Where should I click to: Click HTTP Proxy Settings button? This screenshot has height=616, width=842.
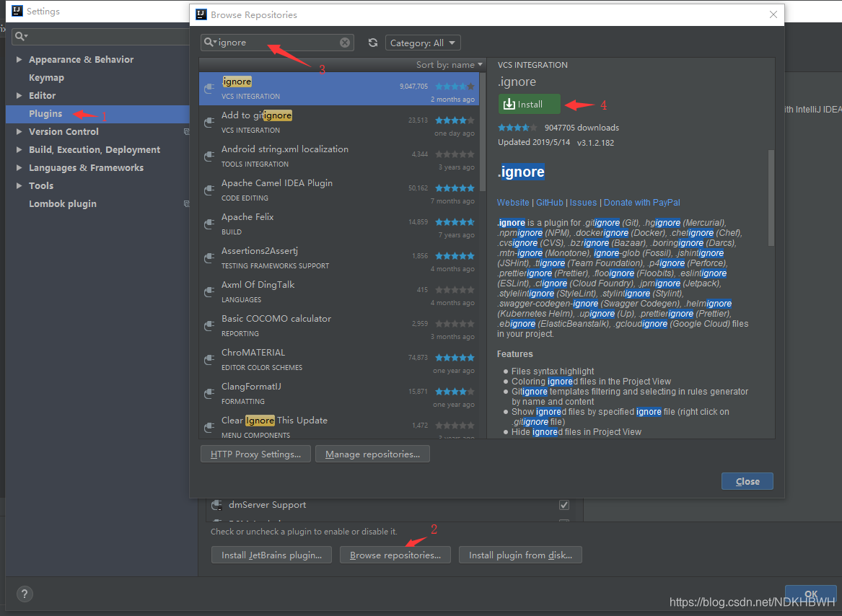point(255,454)
